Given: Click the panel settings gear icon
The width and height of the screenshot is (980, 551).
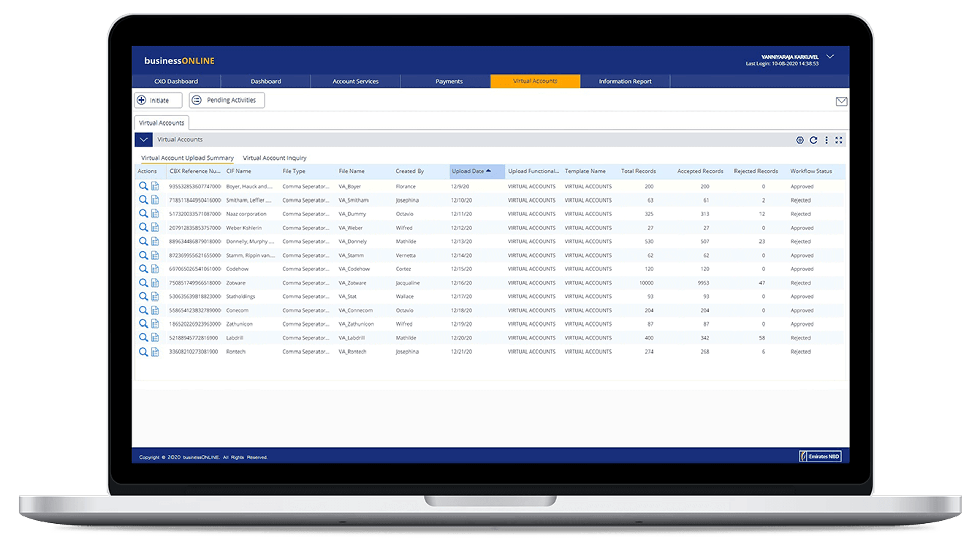Looking at the screenshot, I should 800,140.
